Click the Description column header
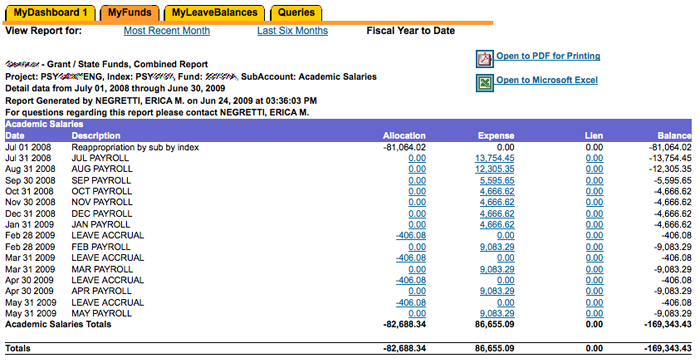The image size is (700, 363). click(x=96, y=136)
